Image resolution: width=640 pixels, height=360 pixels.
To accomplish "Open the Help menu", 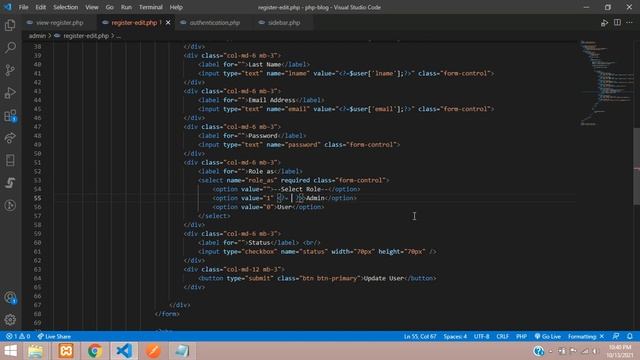I will pyautogui.click(x=176, y=7).
